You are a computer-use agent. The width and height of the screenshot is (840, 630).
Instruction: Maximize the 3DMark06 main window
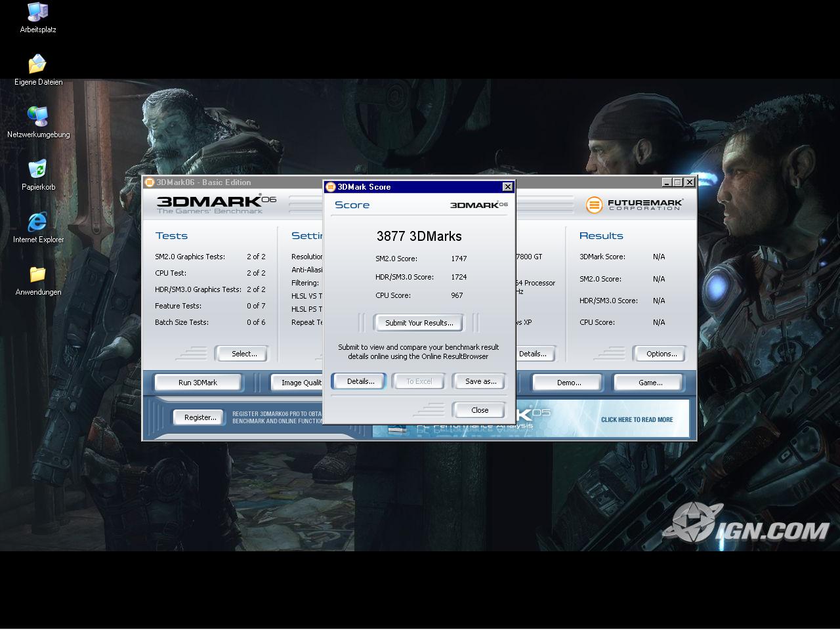click(x=678, y=182)
